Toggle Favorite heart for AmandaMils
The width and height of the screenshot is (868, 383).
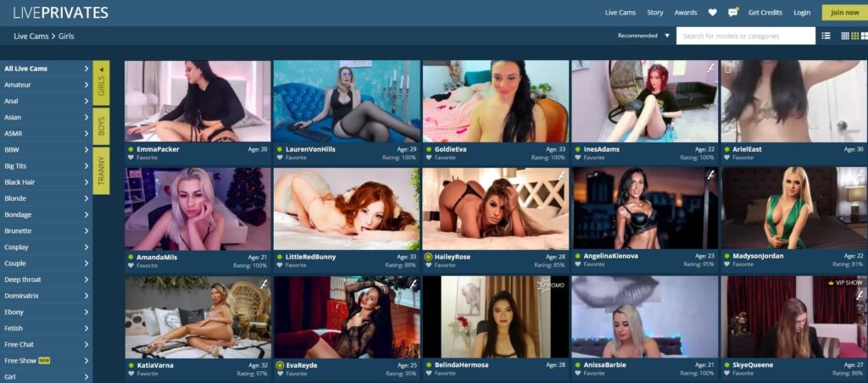[x=131, y=265]
